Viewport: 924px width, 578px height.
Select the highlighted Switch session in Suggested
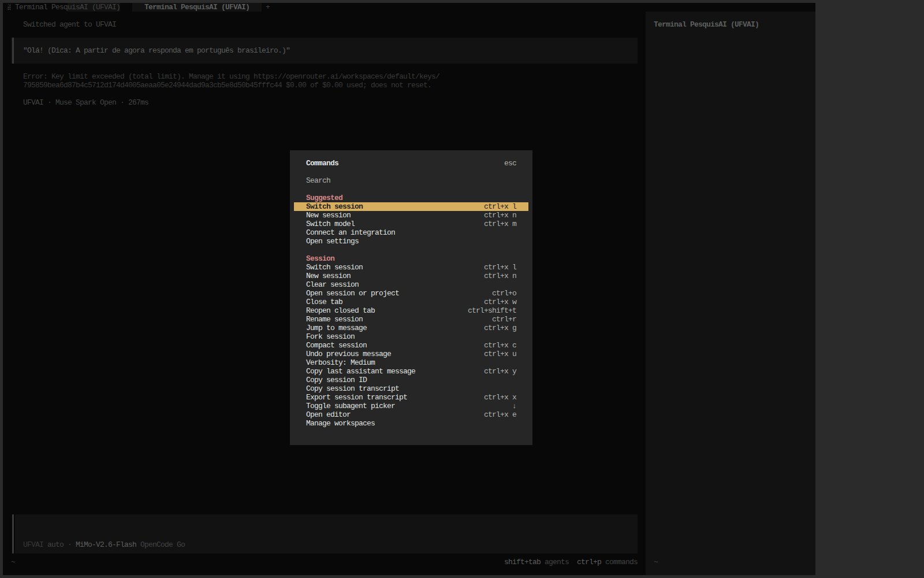[411, 206]
